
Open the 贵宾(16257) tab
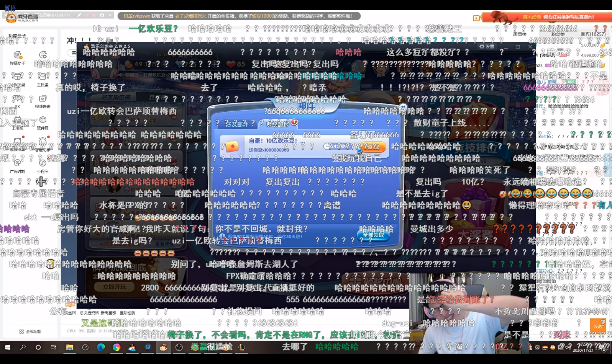click(593, 34)
